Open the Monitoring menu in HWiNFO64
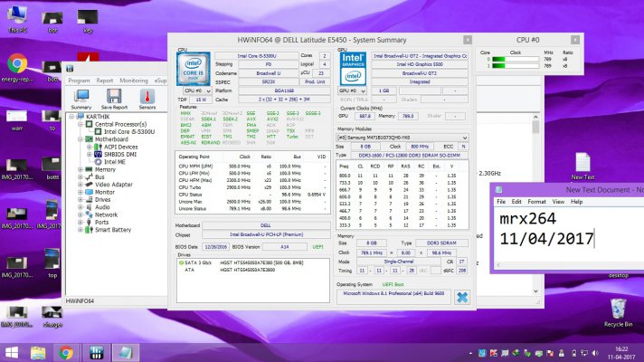The width and height of the screenshot is (644, 362). pyautogui.click(x=134, y=81)
